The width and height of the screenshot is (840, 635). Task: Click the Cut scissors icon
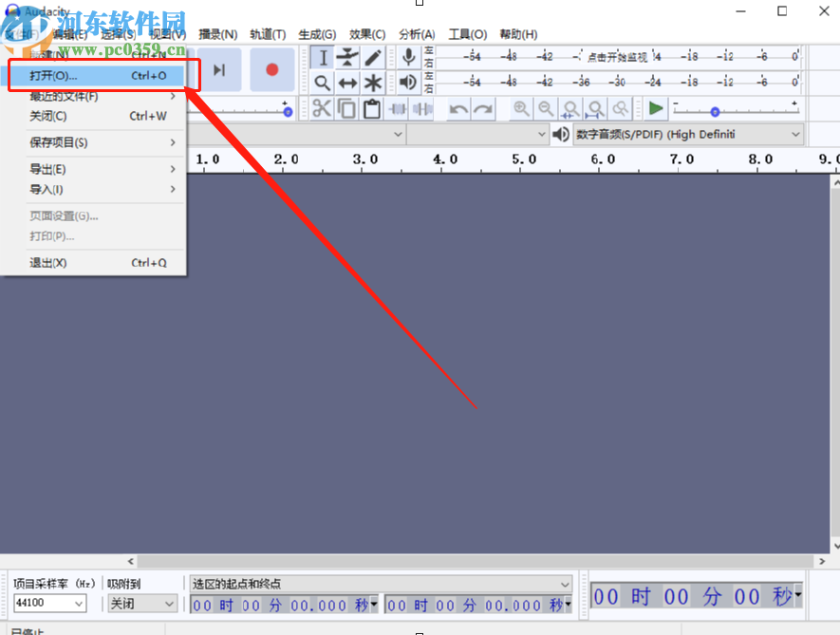(x=322, y=109)
